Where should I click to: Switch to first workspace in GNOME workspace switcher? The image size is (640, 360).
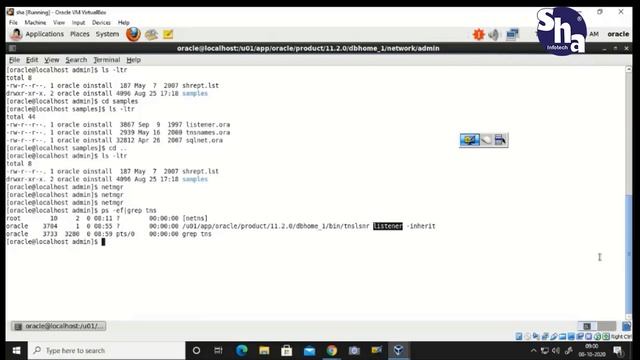click(587, 326)
